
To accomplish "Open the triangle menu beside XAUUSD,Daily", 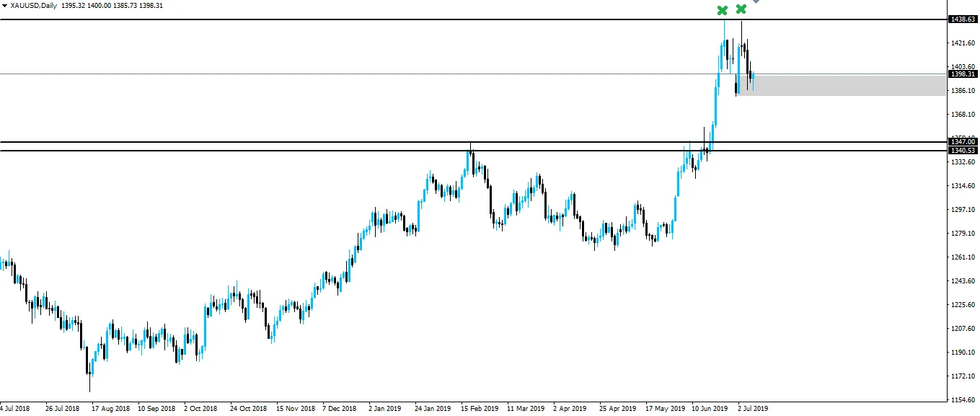I will 5,6.
